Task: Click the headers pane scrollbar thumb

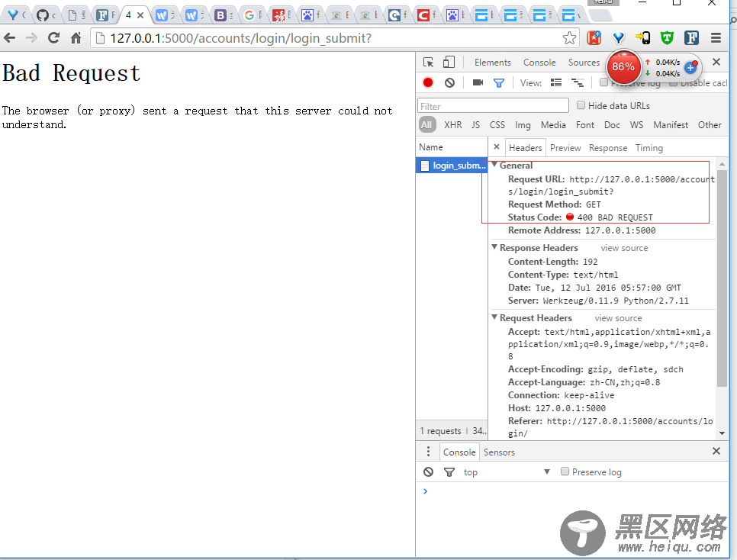Action: 722,278
